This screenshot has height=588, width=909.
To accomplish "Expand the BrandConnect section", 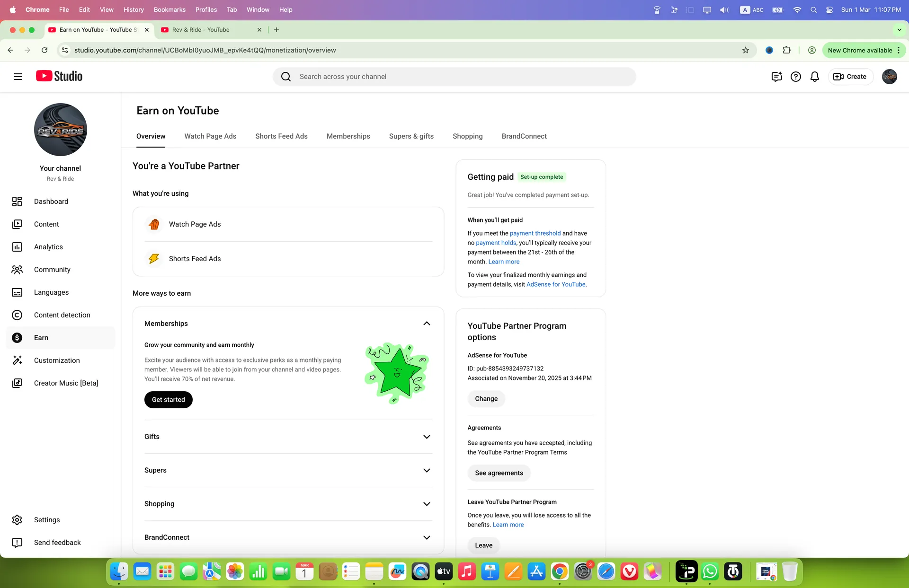I will 427,537.
